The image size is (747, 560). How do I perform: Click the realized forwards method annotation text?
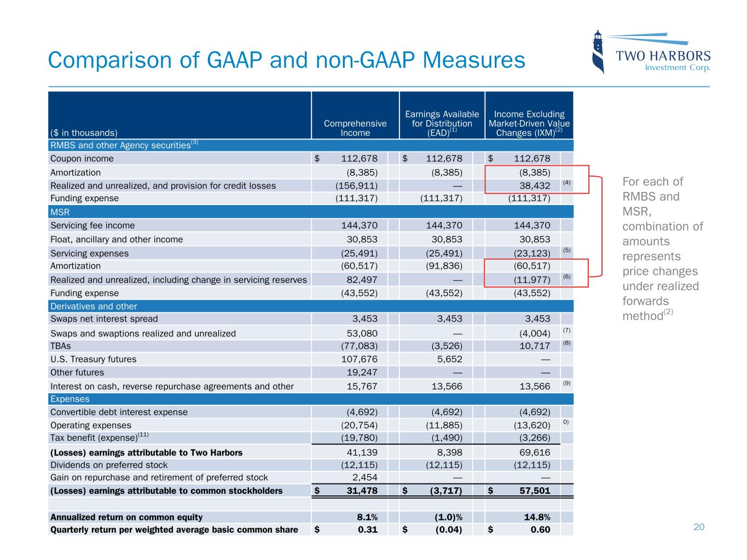click(663, 249)
